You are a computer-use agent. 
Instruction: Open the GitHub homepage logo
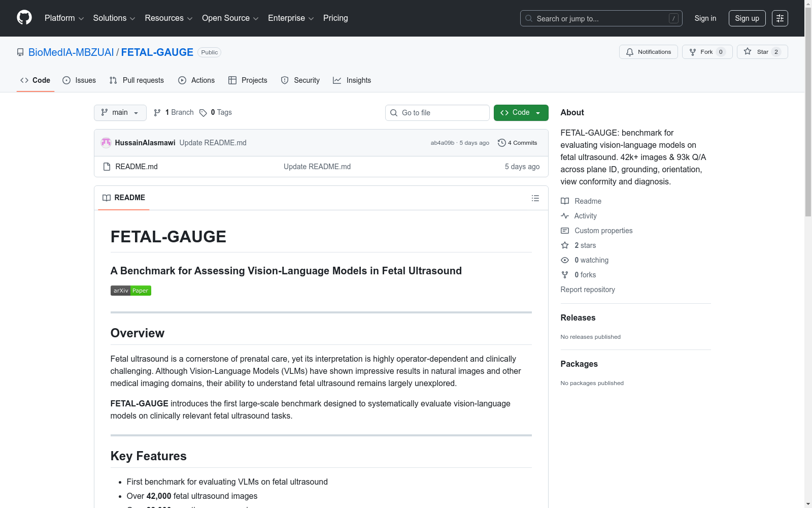coord(24,18)
